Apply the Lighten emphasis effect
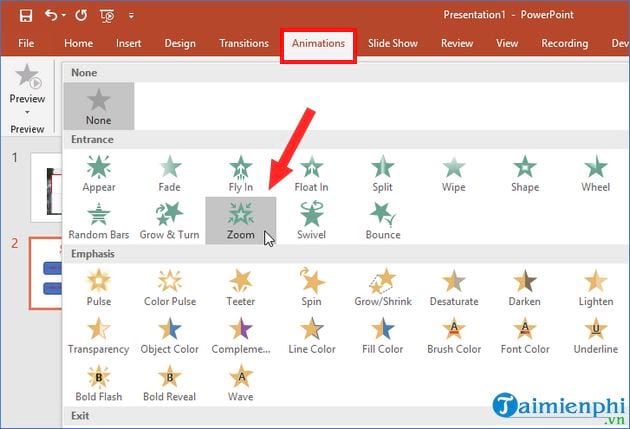 click(595, 287)
